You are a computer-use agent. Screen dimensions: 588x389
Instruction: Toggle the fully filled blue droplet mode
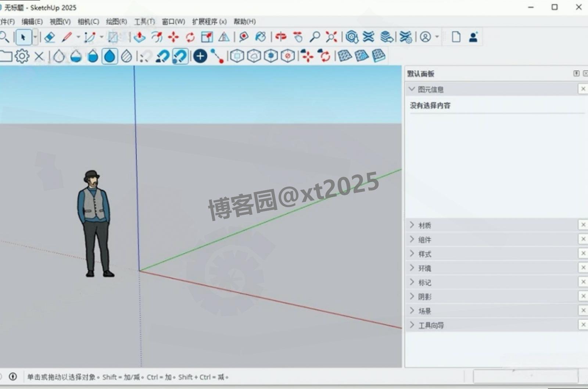[x=110, y=56]
